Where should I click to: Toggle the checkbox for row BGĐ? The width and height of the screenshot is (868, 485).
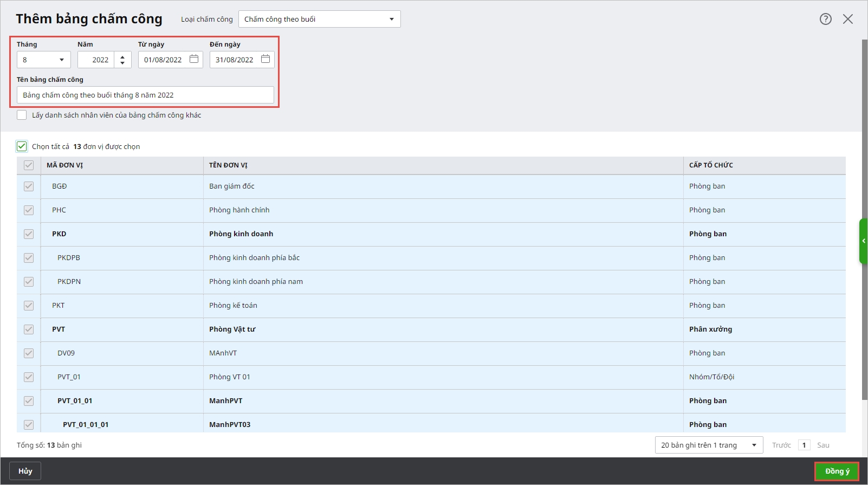(29, 186)
